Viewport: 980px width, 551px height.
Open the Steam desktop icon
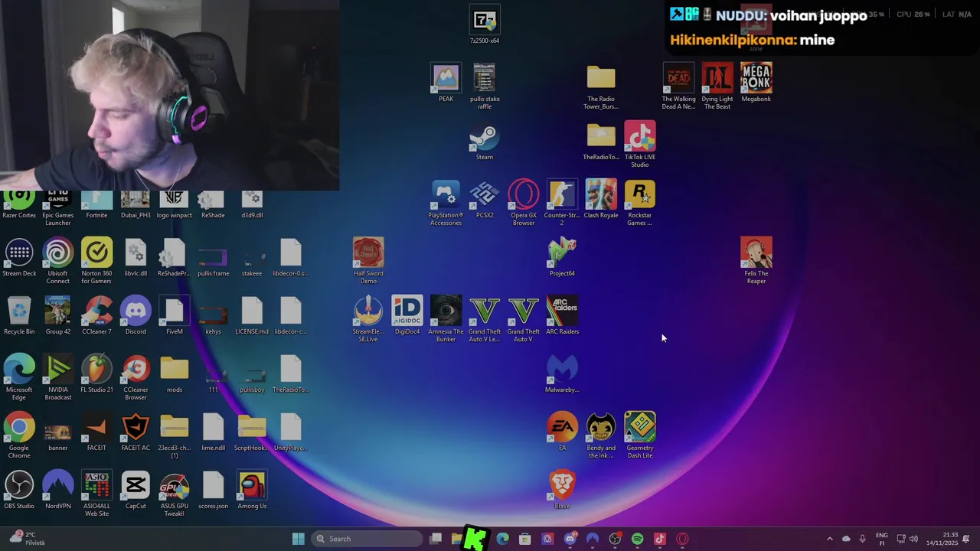485,142
